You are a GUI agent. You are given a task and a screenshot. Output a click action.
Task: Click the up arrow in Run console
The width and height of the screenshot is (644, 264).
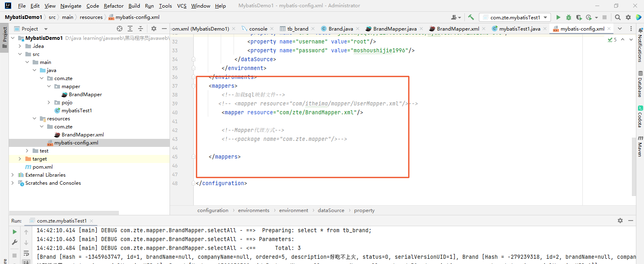(26, 232)
